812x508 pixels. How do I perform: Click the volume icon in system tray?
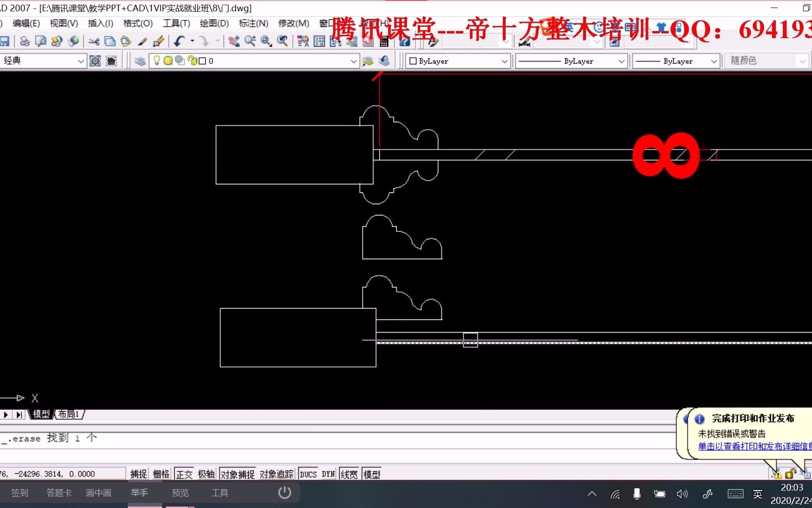pyautogui.click(x=682, y=494)
